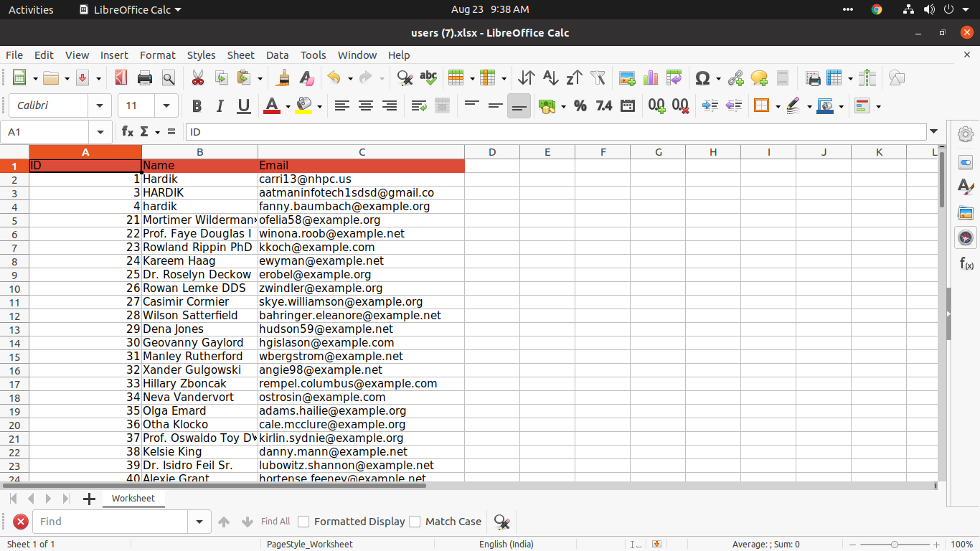This screenshot has width=980, height=551.
Task: Expand the Calibri font name dropdown
Action: point(100,105)
